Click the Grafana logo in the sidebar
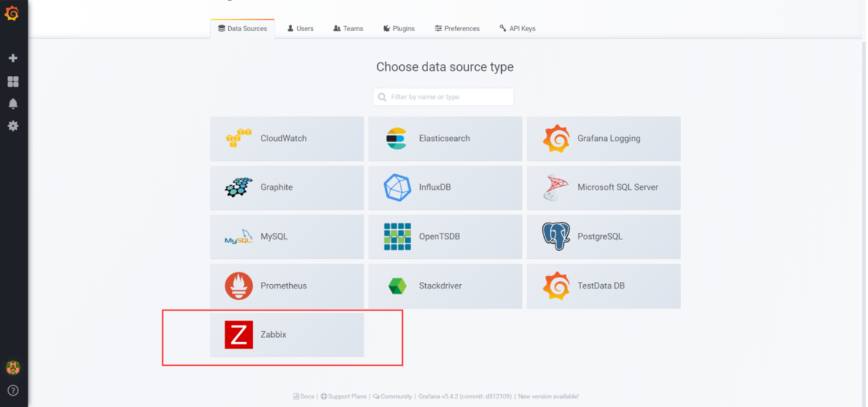The height and width of the screenshot is (407, 868). (12, 13)
